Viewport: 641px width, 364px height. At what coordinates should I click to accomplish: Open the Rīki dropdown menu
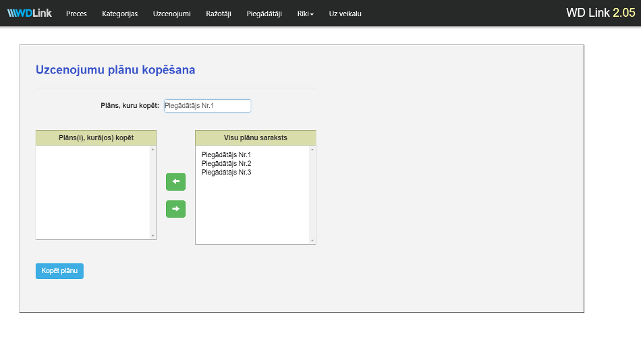305,13
